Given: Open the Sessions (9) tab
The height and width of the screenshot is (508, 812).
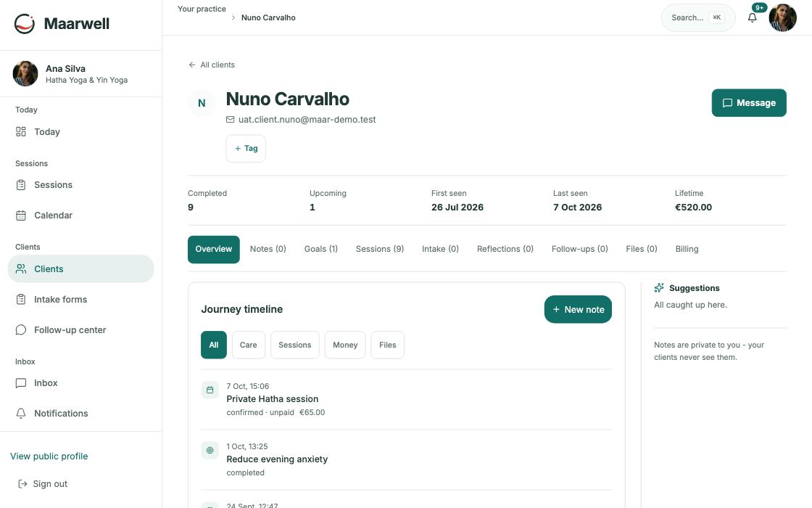Looking at the screenshot, I should tap(380, 250).
